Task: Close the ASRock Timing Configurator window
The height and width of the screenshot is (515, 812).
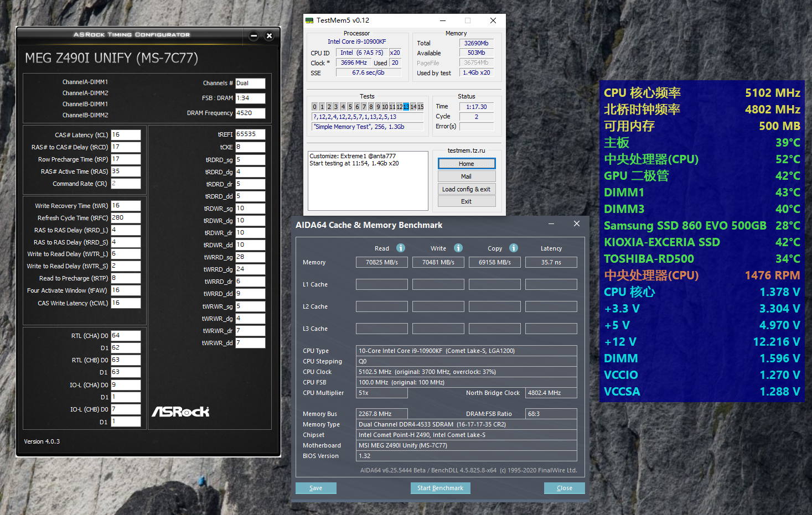Action: click(269, 36)
